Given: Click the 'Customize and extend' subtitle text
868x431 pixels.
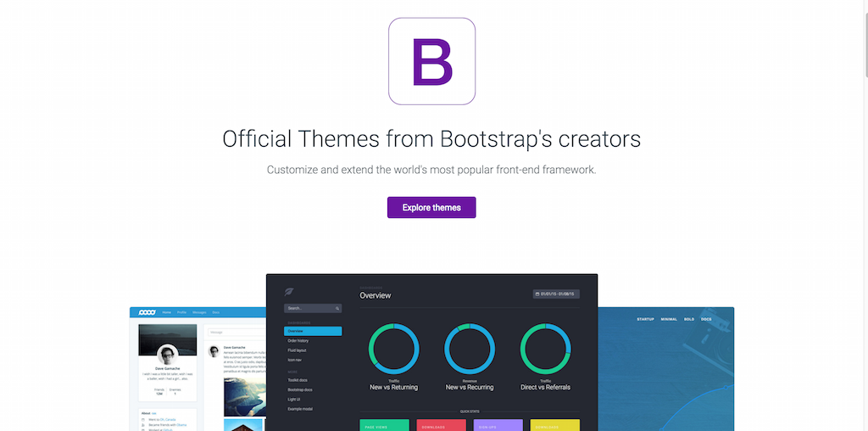Looking at the screenshot, I should 431,170.
